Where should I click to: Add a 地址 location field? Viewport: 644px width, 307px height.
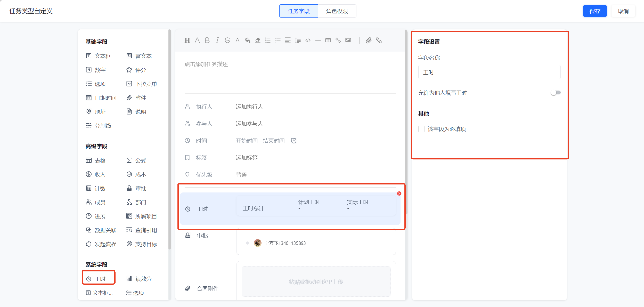(x=96, y=112)
